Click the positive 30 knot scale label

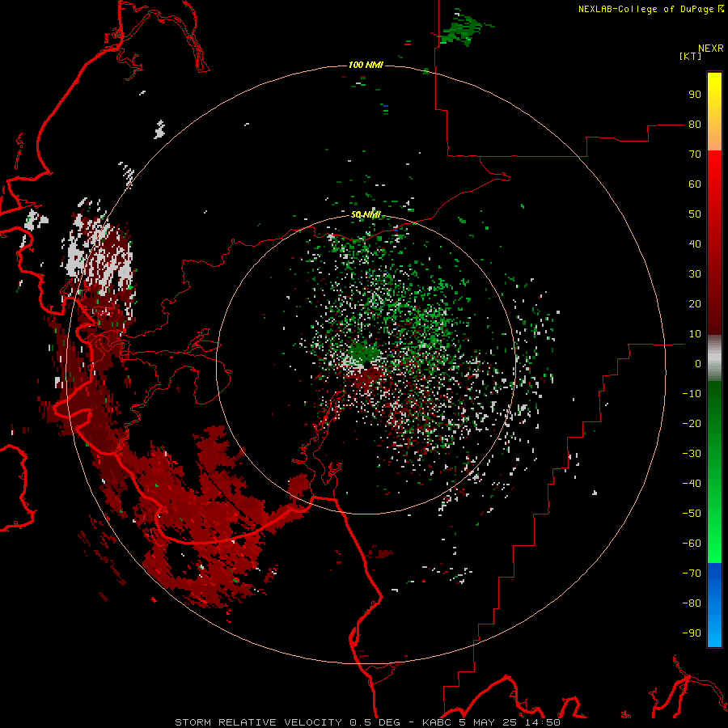[695, 274]
